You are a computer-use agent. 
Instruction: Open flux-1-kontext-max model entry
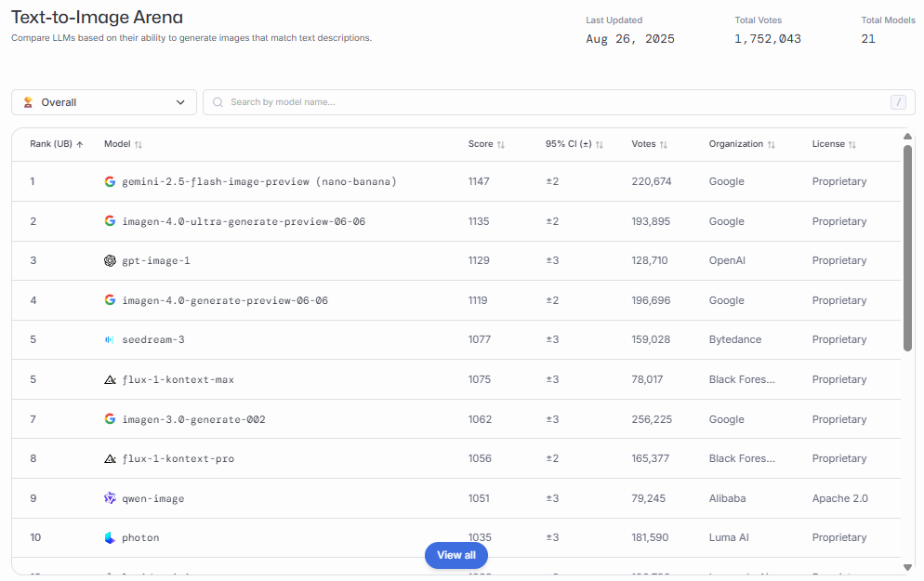[178, 379]
